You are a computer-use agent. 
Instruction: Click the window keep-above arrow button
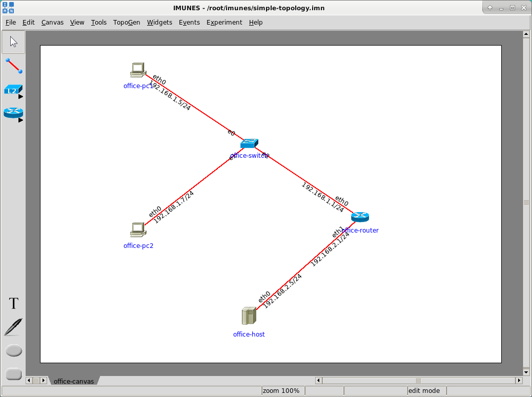click(x=490, y=8)
